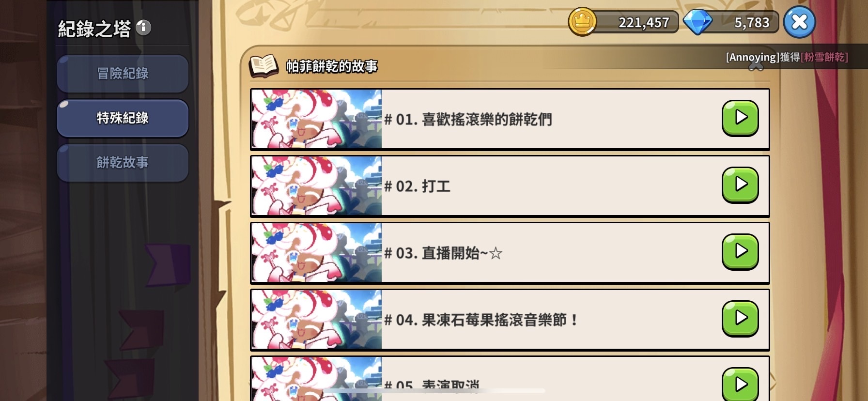Screen dimensions: 868x401
Task: Play story 01 喜歡搖滾樂的餅乾們
Action: point(740,118)
